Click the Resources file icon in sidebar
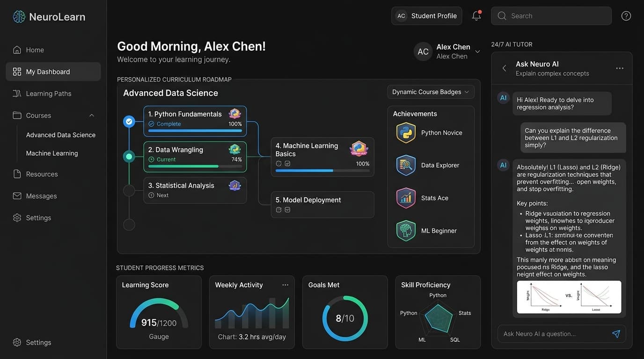Screen dimensions: 644x359 tap(17, 174)
